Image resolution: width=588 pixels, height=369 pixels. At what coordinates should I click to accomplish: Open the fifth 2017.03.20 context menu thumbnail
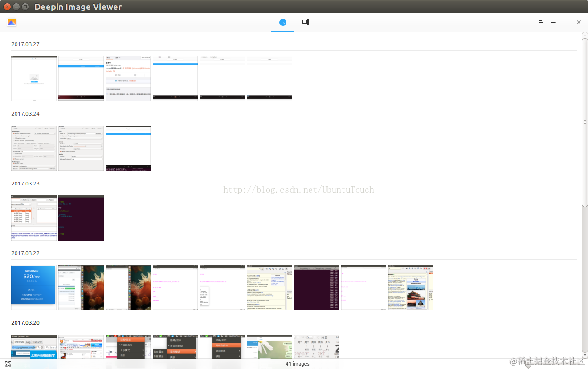pos(222,346)
